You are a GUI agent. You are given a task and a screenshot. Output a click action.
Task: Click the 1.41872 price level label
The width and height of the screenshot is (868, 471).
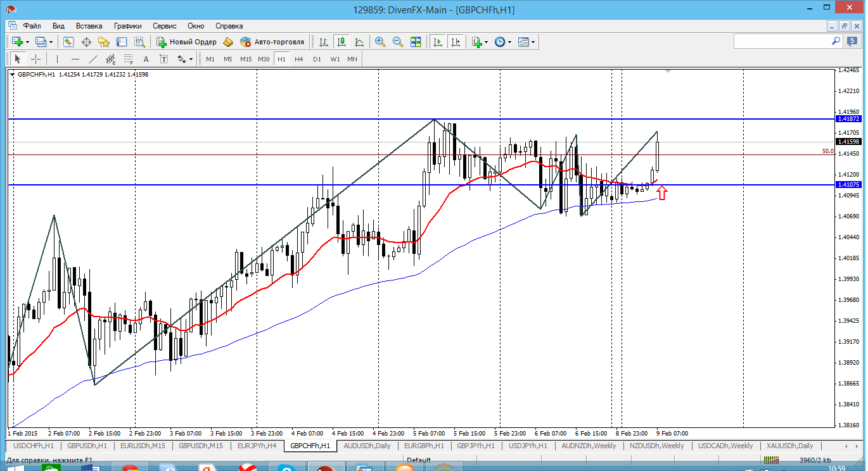point(848,119)
